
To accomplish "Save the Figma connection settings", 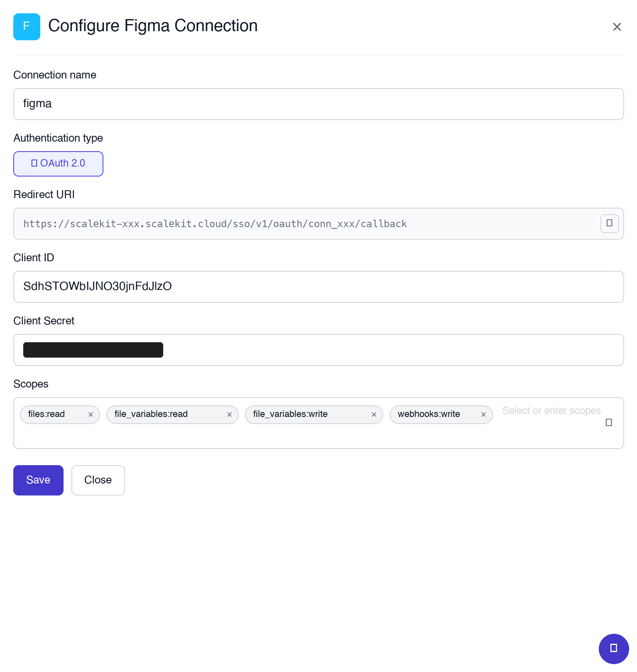I will coord(38,480).
